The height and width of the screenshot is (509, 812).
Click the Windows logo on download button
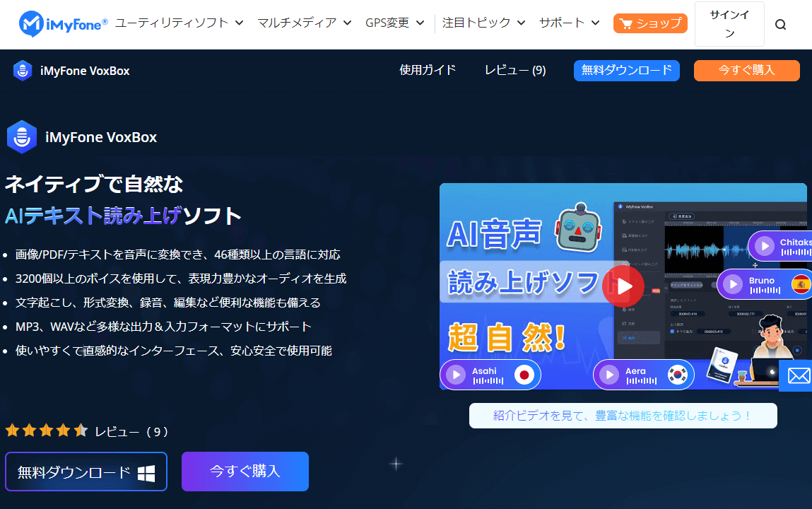[146, 472]
